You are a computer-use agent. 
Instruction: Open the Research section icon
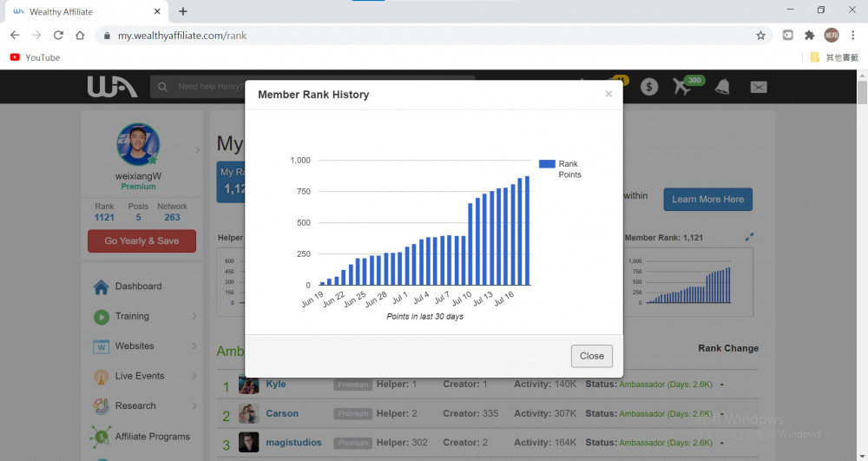point(102,406)
